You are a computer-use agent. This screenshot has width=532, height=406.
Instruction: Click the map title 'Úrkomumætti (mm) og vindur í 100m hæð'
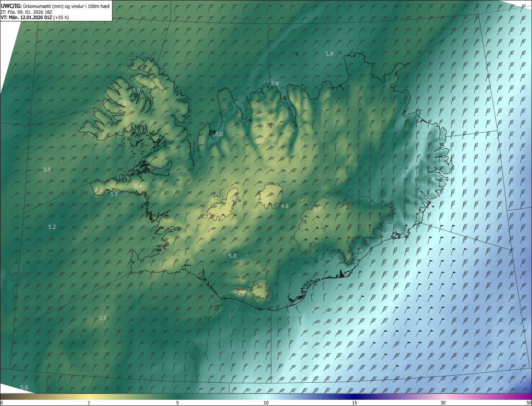coord(66,6)
